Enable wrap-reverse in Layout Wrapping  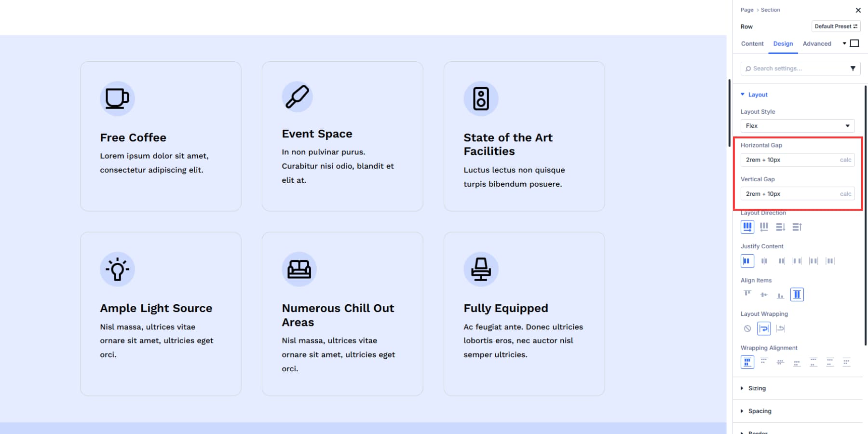(x=780, y=328)
